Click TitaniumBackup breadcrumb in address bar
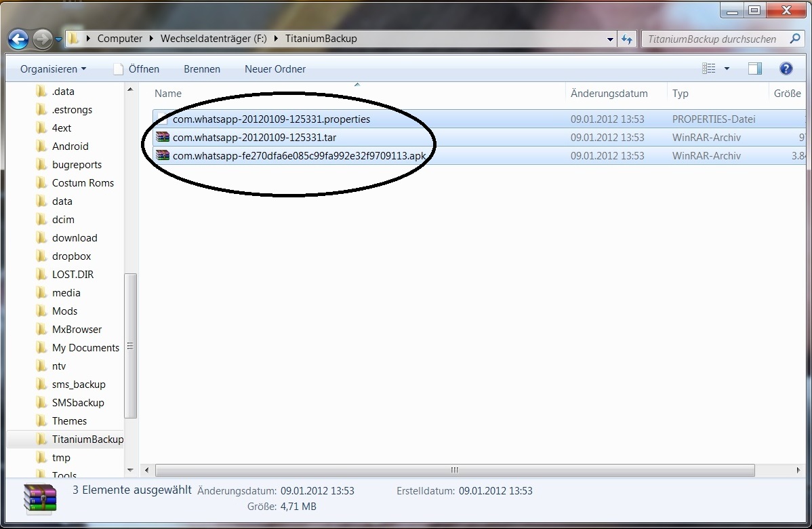812x529 pixels. pos(321,39)
